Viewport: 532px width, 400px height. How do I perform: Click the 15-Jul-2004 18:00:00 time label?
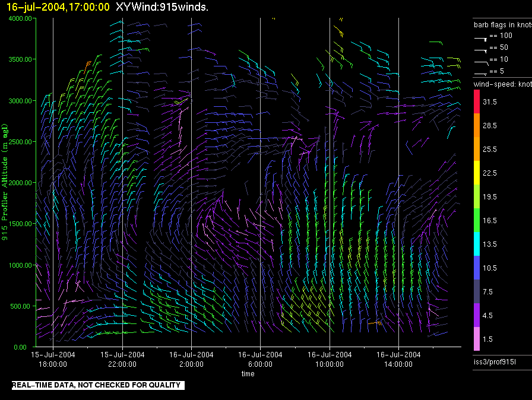point(53,359)
